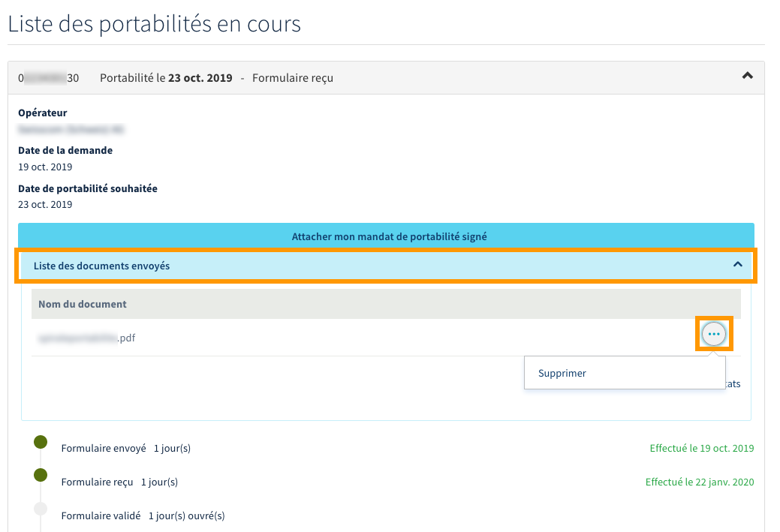Click the 'Formulaire validé' step label
Image resolution: width=780 pixels, height=532 pixels.
click(x=101, y=516)
